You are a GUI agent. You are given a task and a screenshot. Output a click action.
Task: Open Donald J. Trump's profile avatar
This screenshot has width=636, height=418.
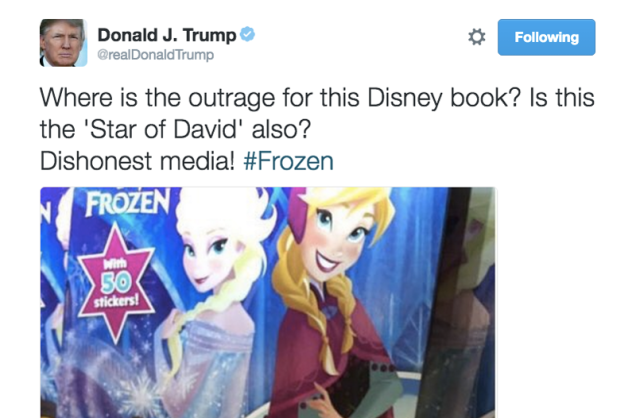tap(63, 43)
